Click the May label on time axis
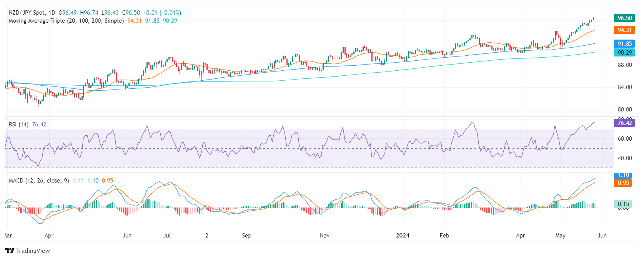The width and height of the screenshot is (644, 259). (560, 236)
